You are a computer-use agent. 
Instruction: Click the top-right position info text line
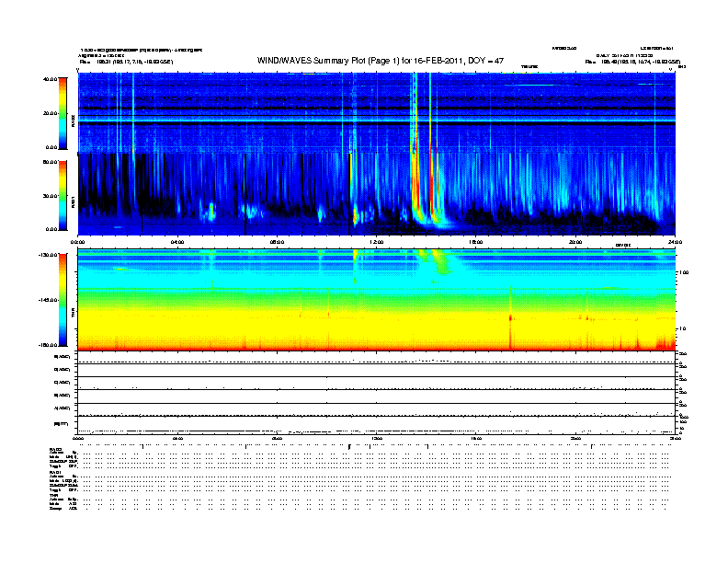pos(632,62)
